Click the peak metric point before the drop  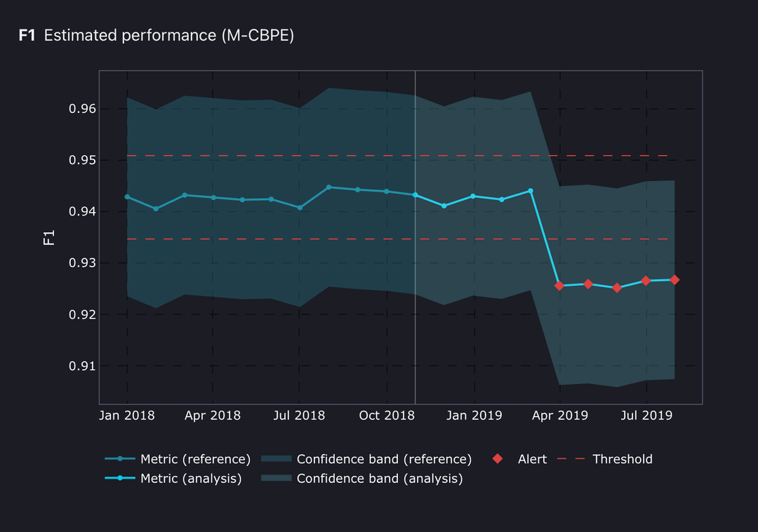[530, 189]
